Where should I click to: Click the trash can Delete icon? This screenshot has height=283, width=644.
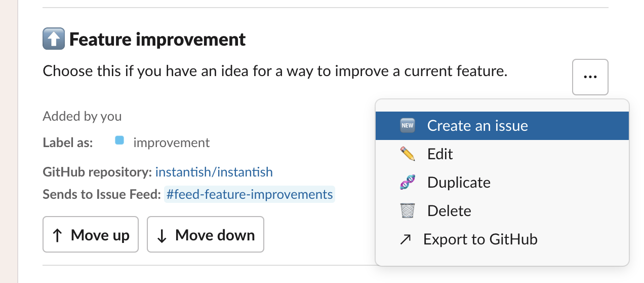tap(407, 210)
